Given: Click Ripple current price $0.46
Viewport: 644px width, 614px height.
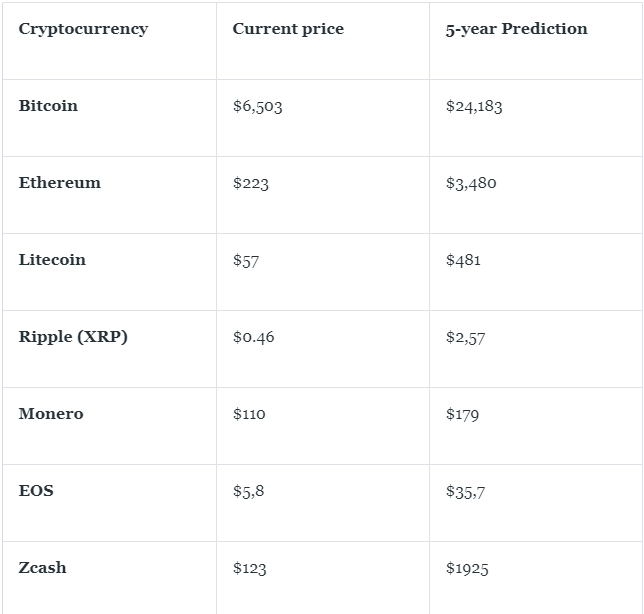Looking at the screenshot, I should coord(253,338).
